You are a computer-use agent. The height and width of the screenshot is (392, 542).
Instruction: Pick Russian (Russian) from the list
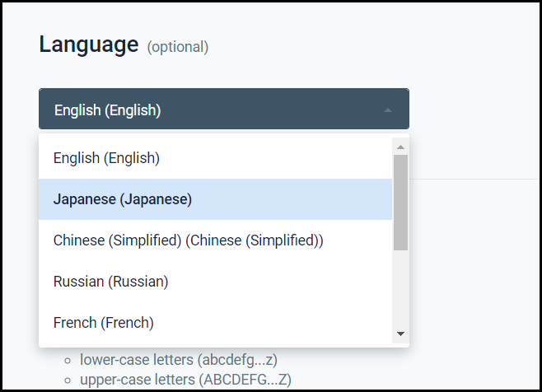tap(215, 282)
